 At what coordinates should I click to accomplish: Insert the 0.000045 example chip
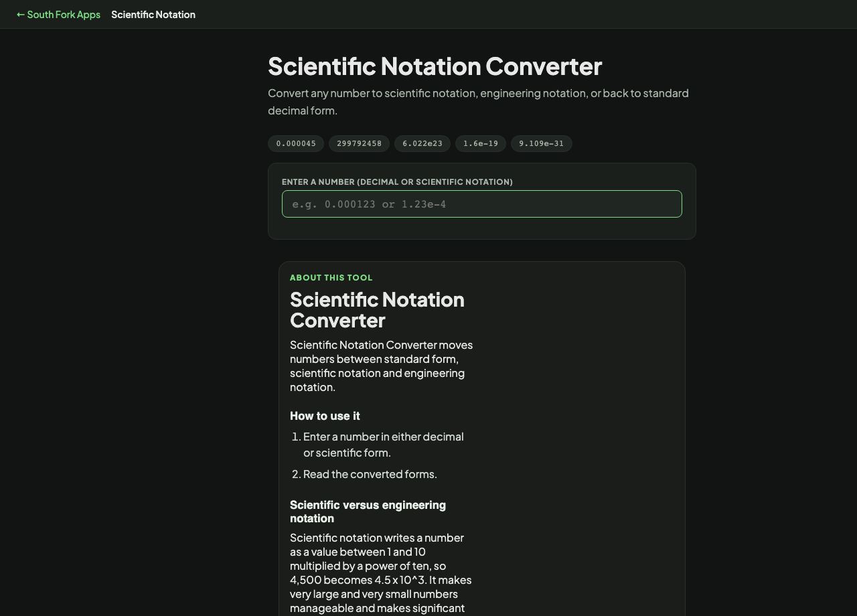coord(296,143)
